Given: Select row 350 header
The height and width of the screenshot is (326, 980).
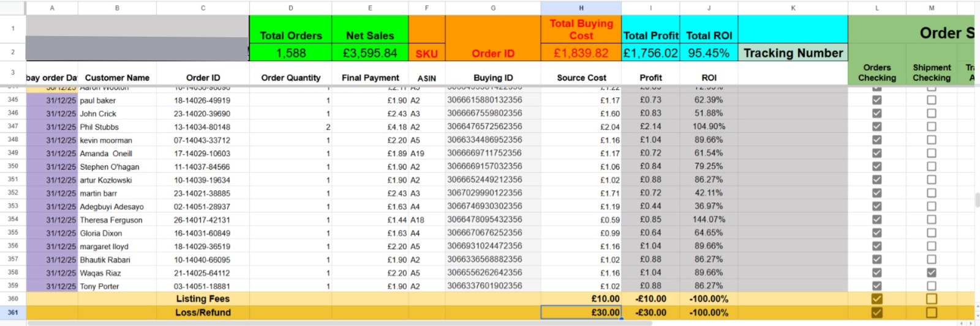Looking at the screenshot, I should (13, 166).
